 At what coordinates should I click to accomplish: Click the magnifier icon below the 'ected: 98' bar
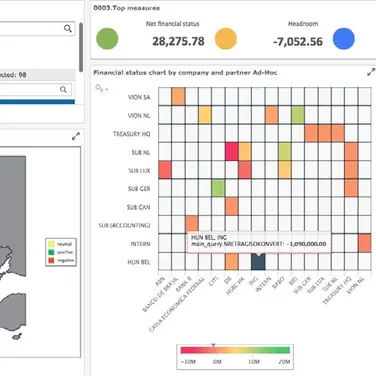pyautogui.click(x=63, y=89)
